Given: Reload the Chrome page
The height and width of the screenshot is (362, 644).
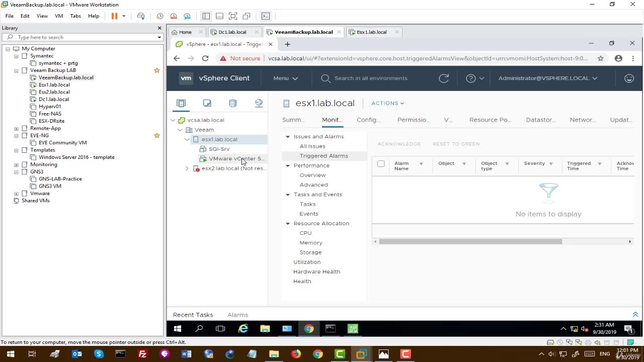Looking at the screenshot, I should click(x=205, y=58).
